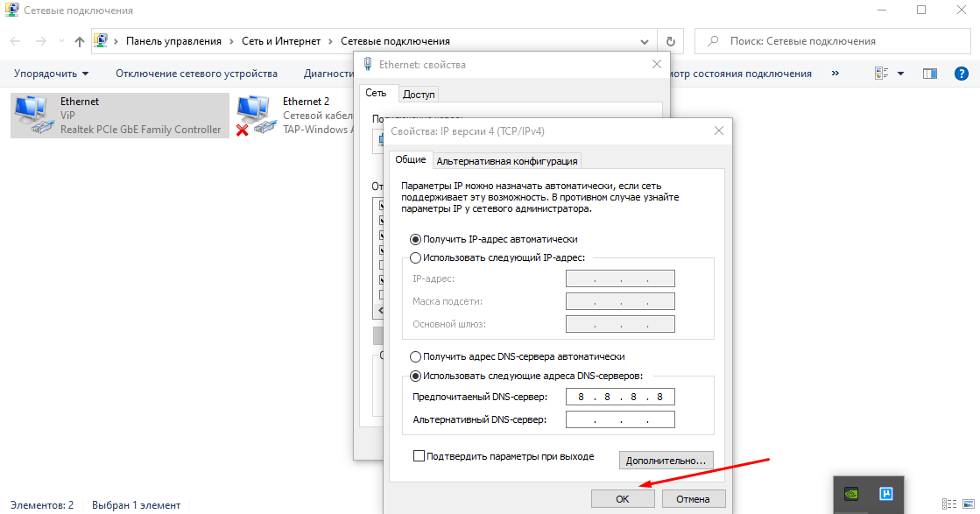Screen dimensions: 980x514
Task: Refresh the address bar location
Action: 671,41
